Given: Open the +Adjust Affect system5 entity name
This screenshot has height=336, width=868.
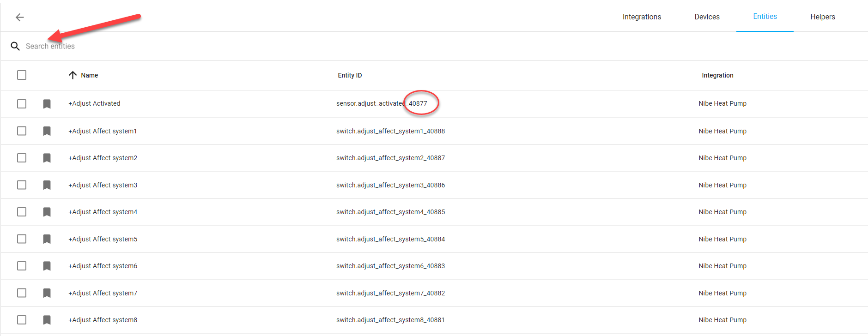Looking at the screenshot, I should [103, 239].
